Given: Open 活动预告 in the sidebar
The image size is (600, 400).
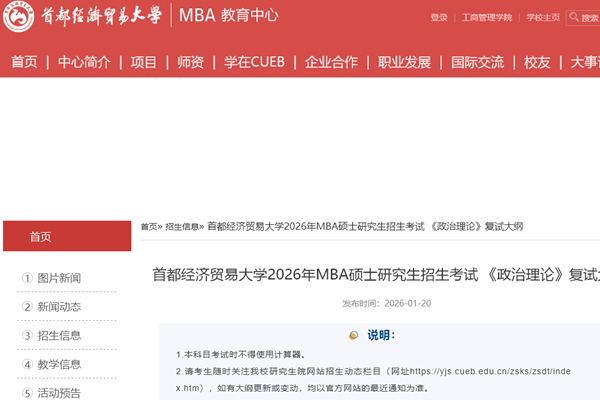Looking at the screenshot, I should point(59,393).
